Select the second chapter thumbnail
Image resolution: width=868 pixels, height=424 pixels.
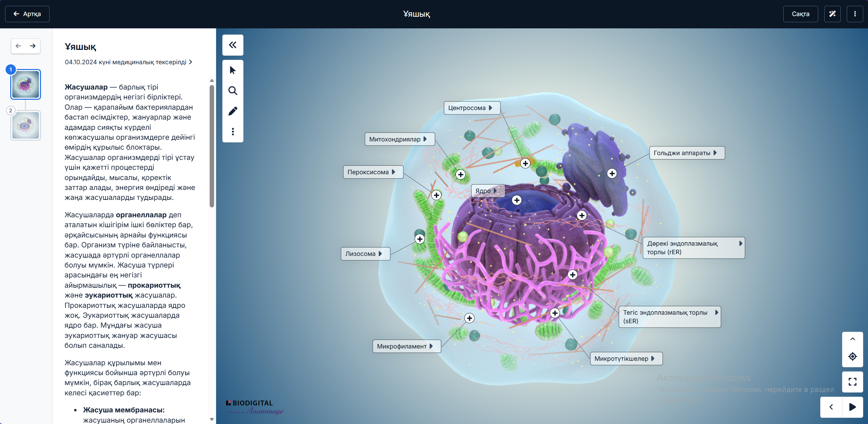(26, 125)
